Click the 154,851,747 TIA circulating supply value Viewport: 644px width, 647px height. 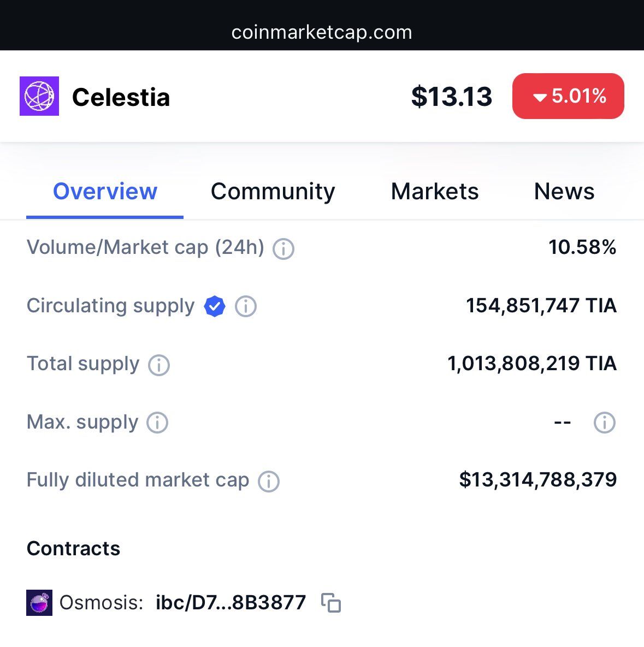click(541, 306)
